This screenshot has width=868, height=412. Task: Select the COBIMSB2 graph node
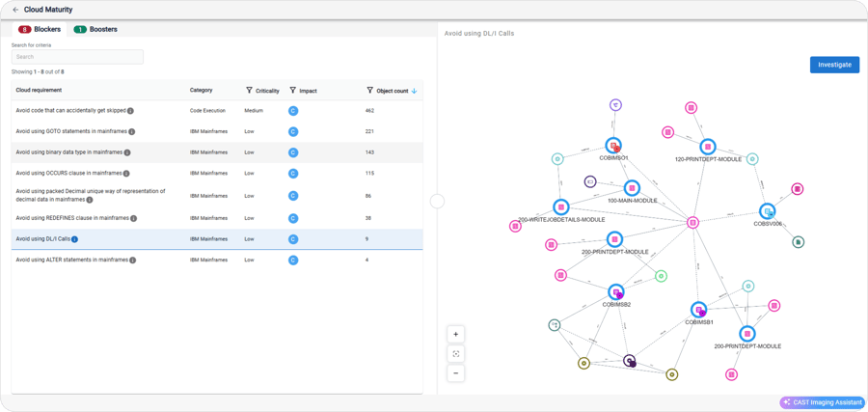pos(616,291)
